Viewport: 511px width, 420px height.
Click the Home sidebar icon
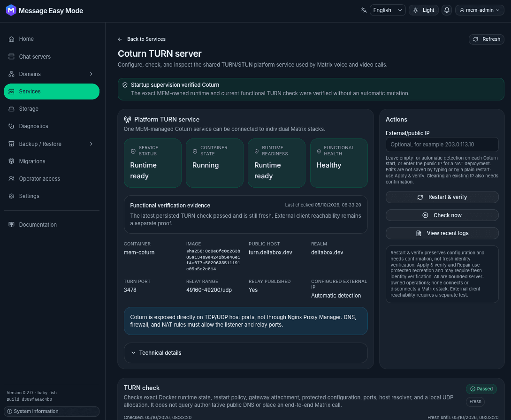(11, 39)
